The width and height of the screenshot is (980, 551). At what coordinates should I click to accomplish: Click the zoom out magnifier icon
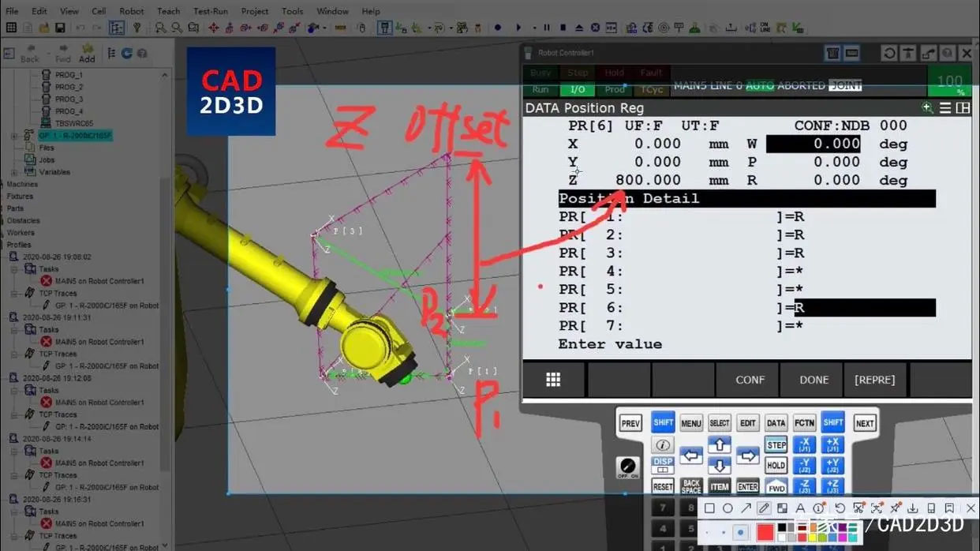177,28
